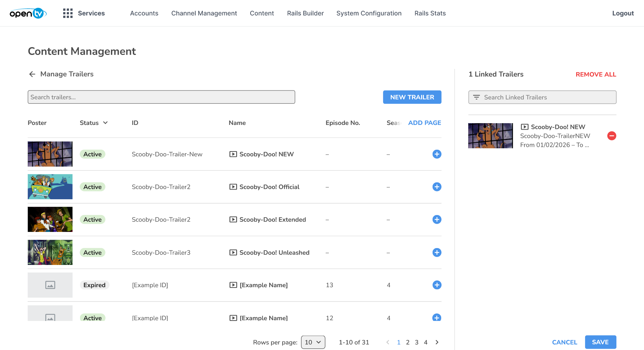This screenshot has height=350, width=644.
Task: Click the OpenTV logo
Action: click(x=28, y=13)
